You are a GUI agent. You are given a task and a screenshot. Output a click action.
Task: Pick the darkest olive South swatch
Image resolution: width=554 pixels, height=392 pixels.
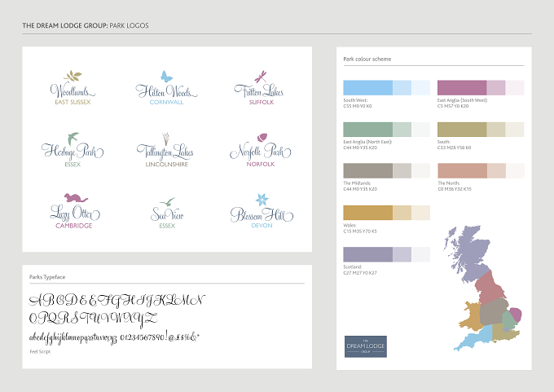tap(462, 130)
